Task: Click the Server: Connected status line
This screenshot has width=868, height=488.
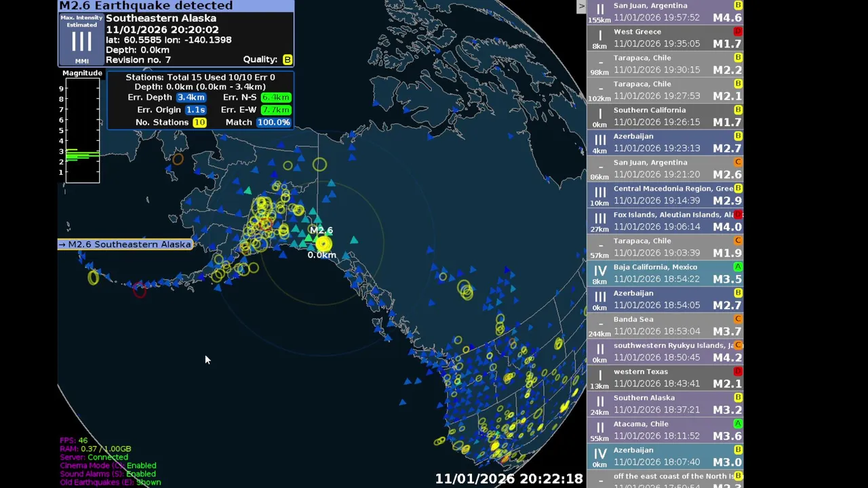Action: tap(93, 457)
